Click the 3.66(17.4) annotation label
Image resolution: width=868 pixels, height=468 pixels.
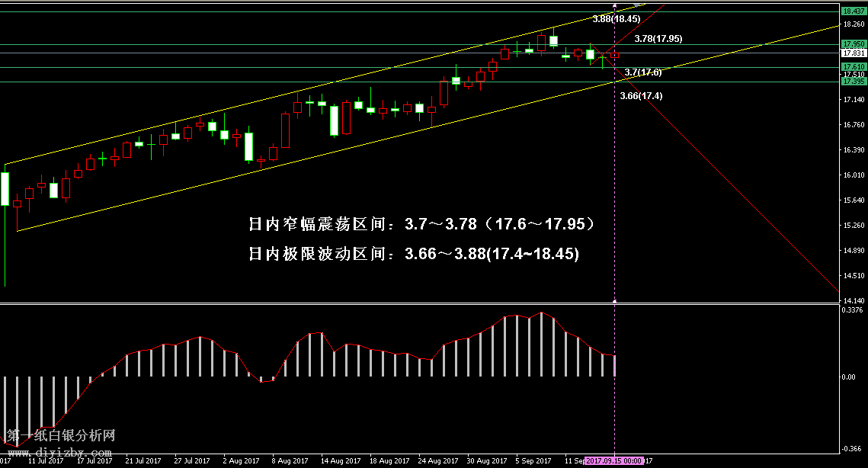pos(641,96)
